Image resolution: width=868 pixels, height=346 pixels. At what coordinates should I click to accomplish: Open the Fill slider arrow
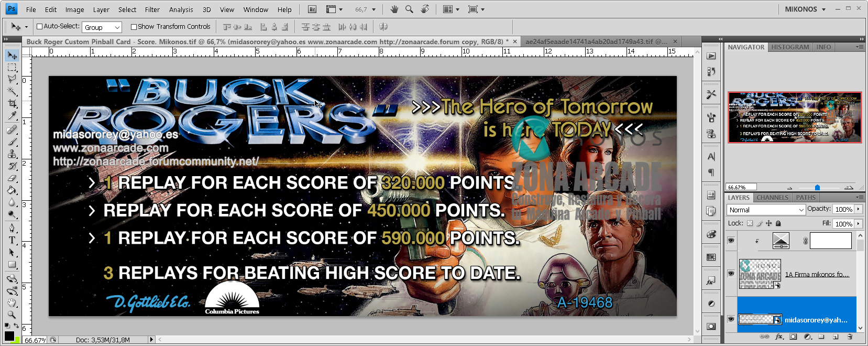pos(859,224)
